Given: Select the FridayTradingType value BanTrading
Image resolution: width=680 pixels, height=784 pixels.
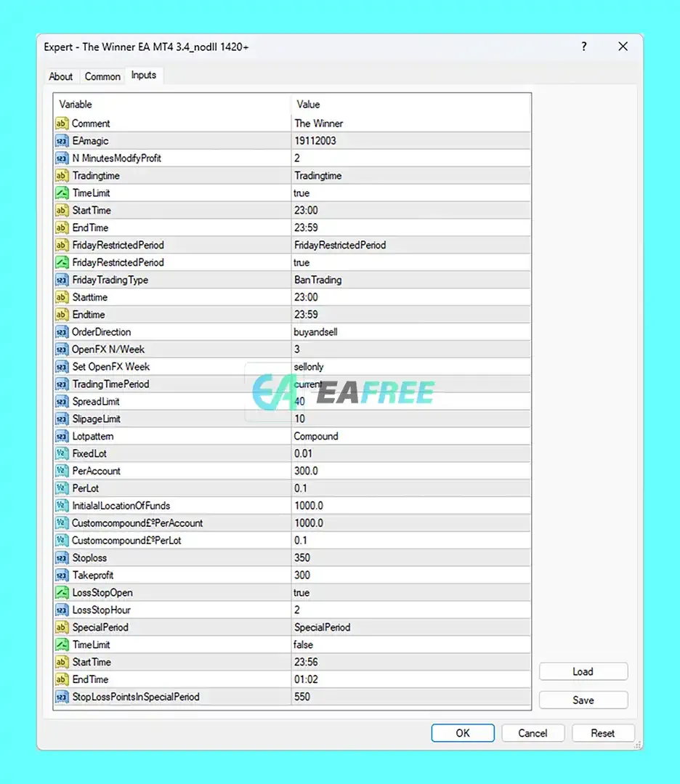Looking at the screenshot, I should (x=318, y=280).
